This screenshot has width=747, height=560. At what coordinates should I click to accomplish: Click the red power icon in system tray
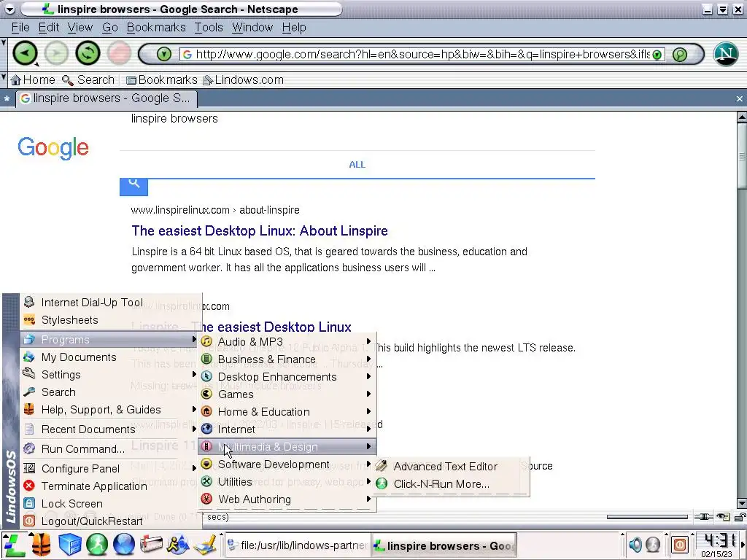point(680,544)
